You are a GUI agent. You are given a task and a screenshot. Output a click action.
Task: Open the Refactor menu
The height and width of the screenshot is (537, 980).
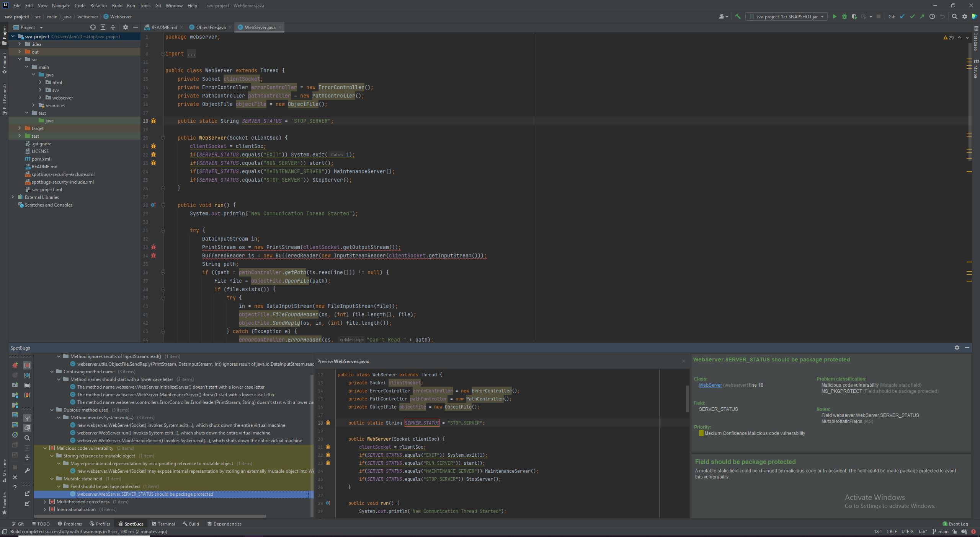[x=98, y=5]
